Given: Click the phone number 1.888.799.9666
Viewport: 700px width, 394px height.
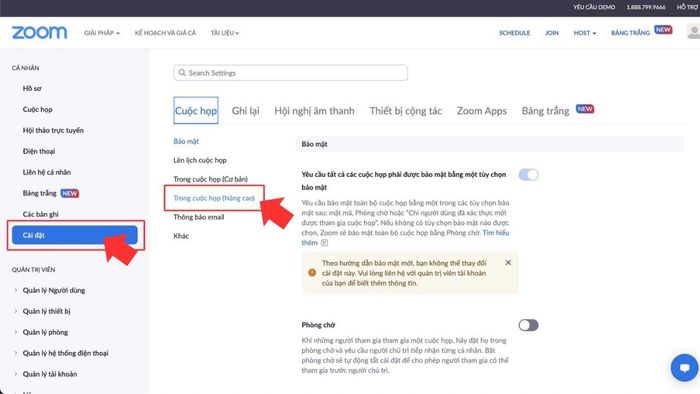Looking at the screenshot, I should tap(646, 7).
